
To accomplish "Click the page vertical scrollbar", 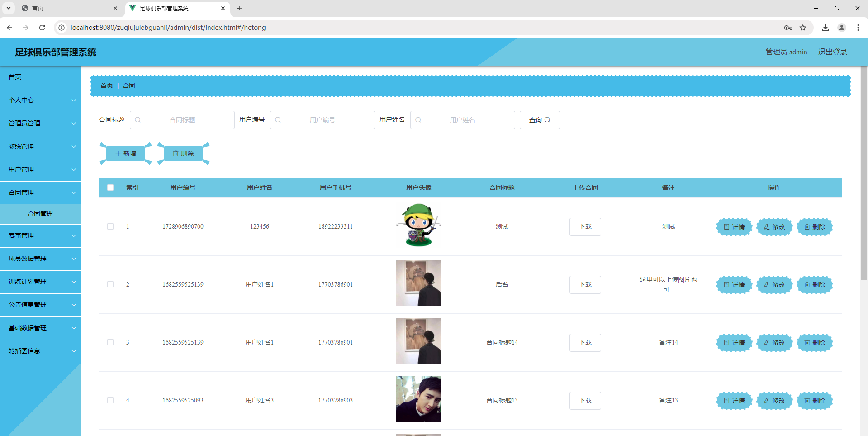I will [x=864, y=173].
